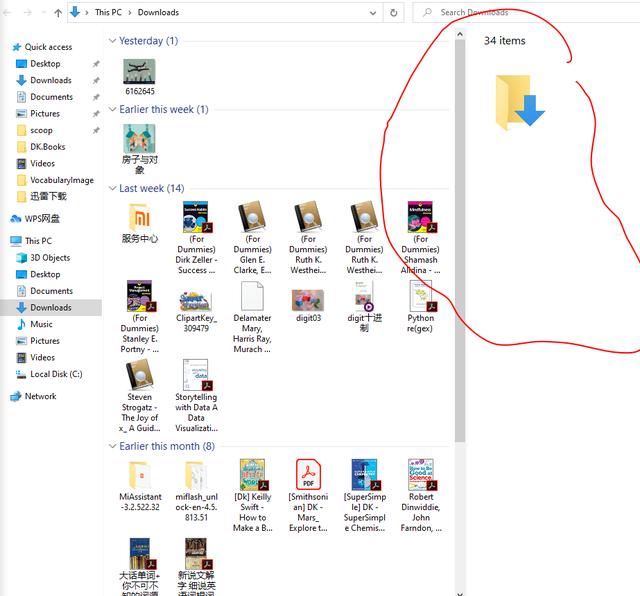
Task: Collapse the Yesterday (1) group
Action: click(x=112, y=41)
